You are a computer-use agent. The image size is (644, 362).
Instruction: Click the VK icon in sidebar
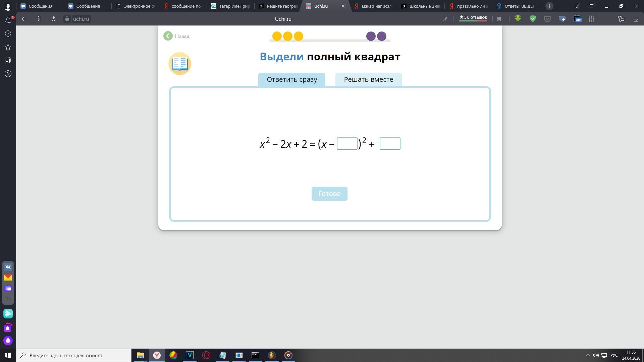[x=8, y=267]
